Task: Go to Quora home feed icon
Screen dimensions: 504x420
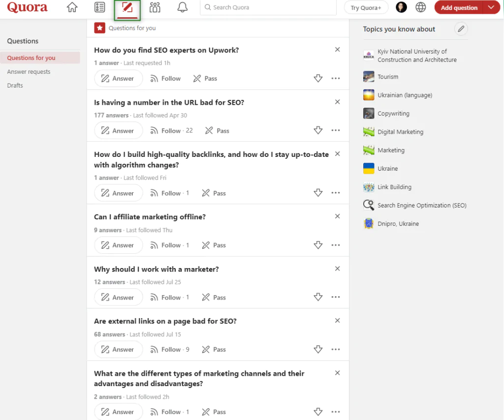Action: pos(72,7)
